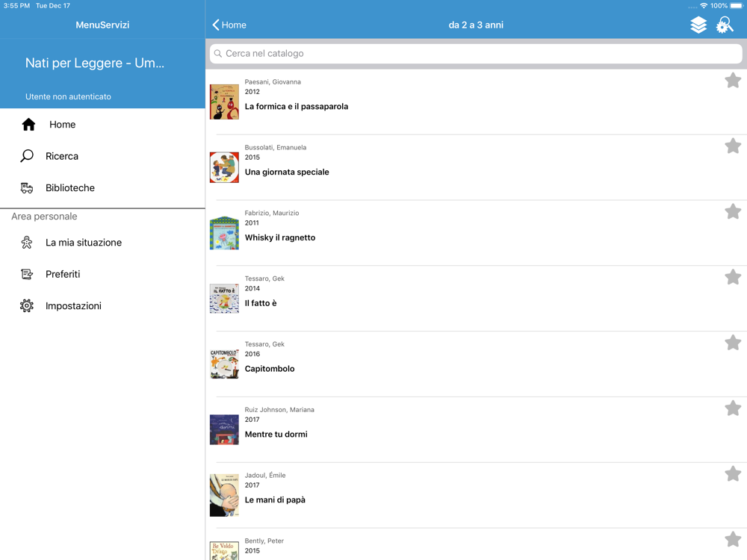Favorite Mentre tu dormi

coord(733,408)
